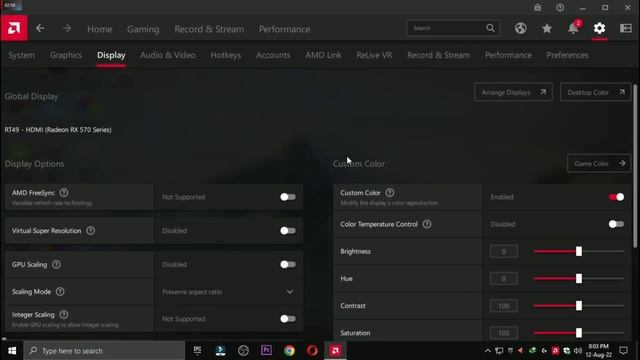Open Opera browser from taskbar
This screenshot has height=360, width=640.
(x=312, y=351)
